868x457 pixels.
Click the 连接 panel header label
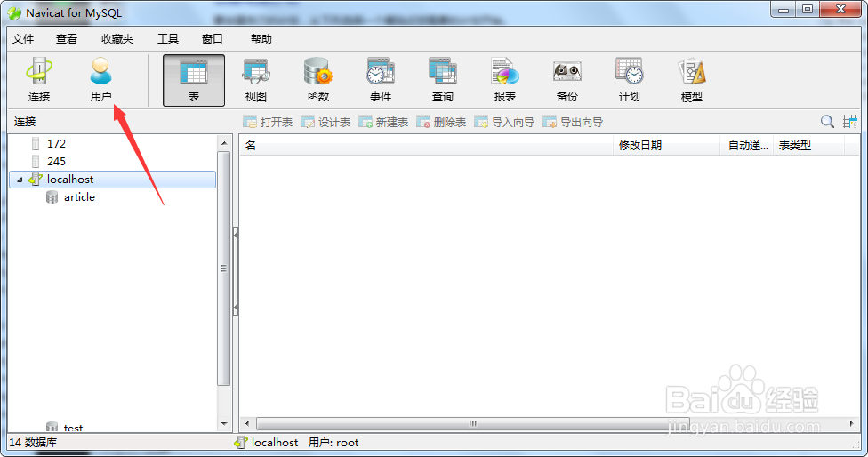coord(25,122)
